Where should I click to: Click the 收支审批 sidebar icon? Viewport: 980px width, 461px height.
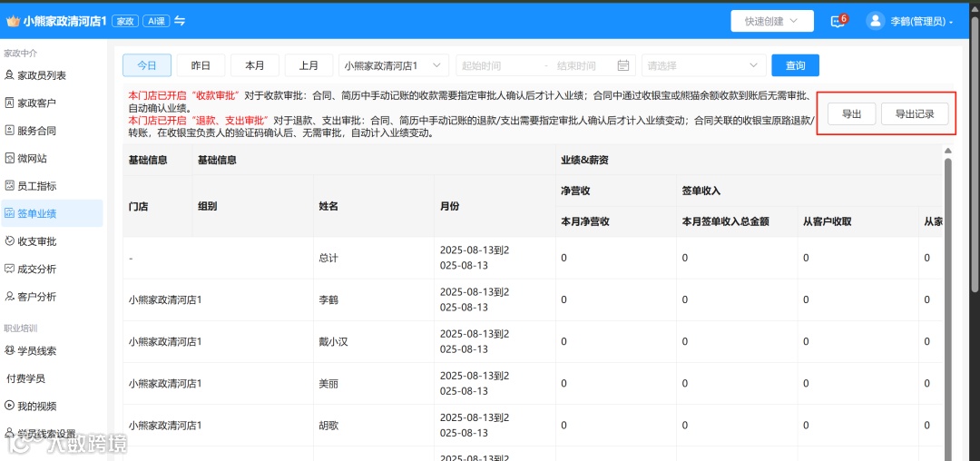(x=9, y=241)
